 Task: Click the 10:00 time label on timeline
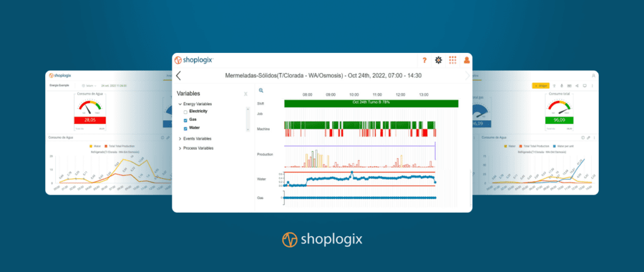coord(354,94)
